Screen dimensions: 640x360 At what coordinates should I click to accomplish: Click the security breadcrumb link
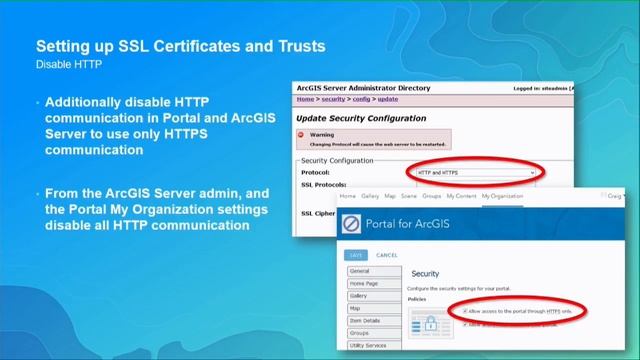click(x=333, y=99)
